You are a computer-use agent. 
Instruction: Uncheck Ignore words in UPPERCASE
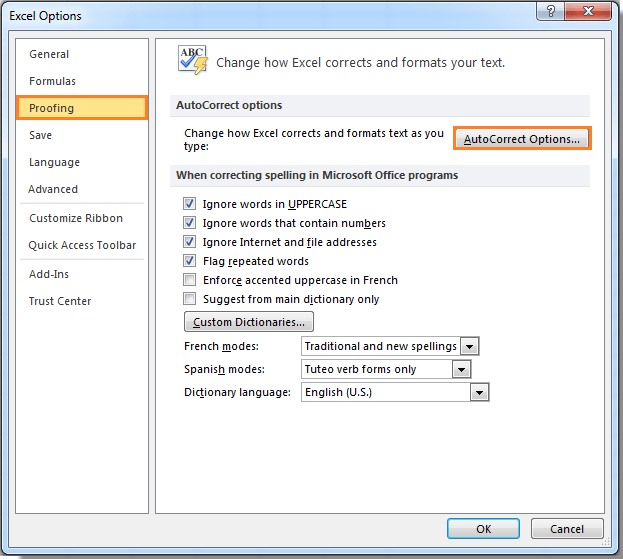[190, 204]
